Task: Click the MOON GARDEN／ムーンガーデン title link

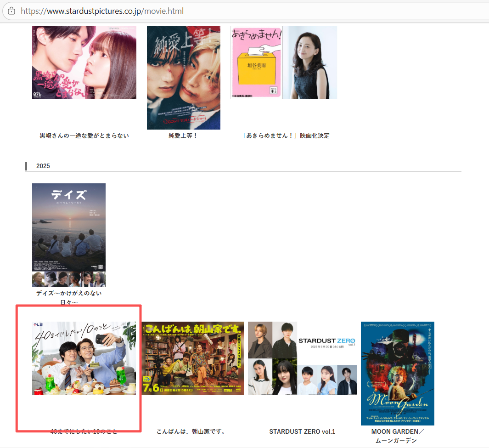Action: coord(397,436)
